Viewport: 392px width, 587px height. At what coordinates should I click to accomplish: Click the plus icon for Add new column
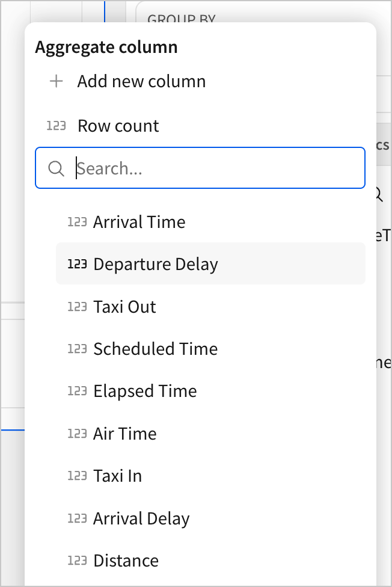[x=56, y=82]
